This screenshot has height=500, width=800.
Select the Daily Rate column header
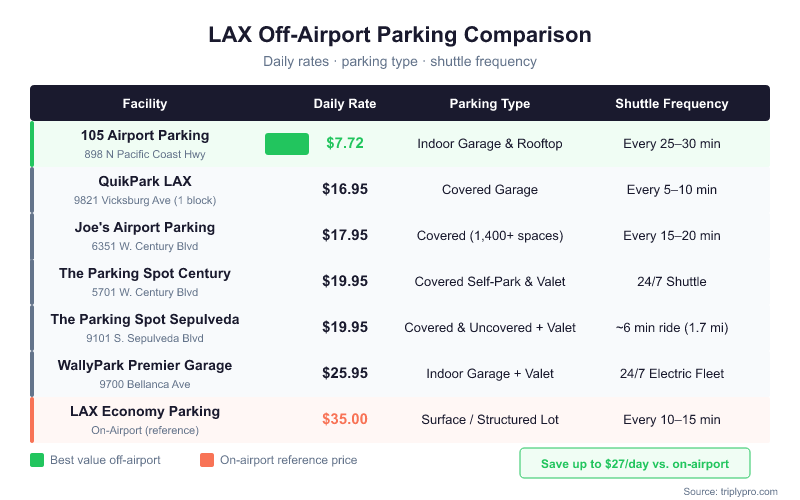tap(345, 103)
